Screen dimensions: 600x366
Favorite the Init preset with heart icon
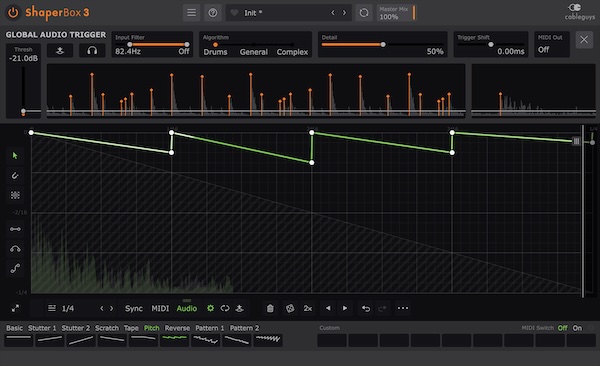point(234,13)
